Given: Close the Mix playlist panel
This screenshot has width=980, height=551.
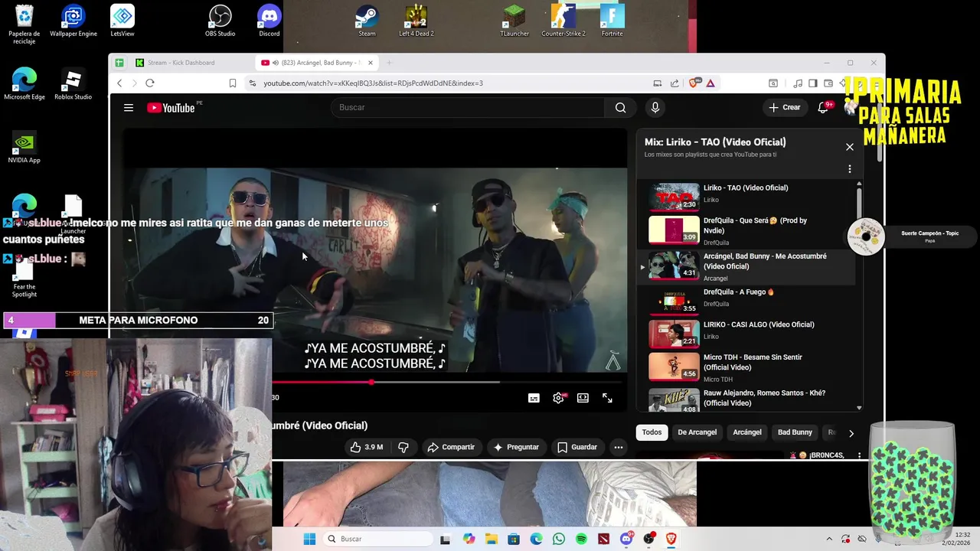Looking at the screenshot, I should [849, 147].
